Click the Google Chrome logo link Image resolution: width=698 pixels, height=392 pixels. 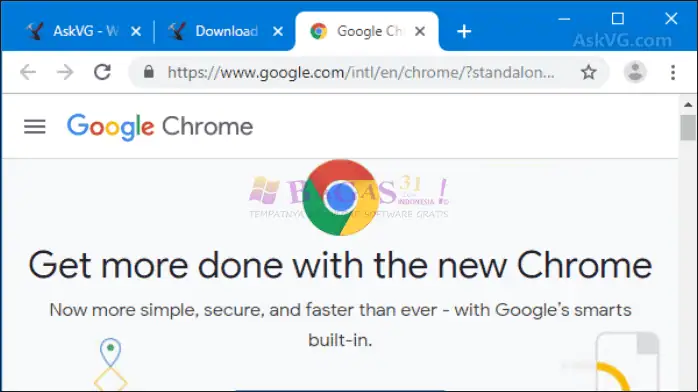pyautogui.click(x=160, y=127)
